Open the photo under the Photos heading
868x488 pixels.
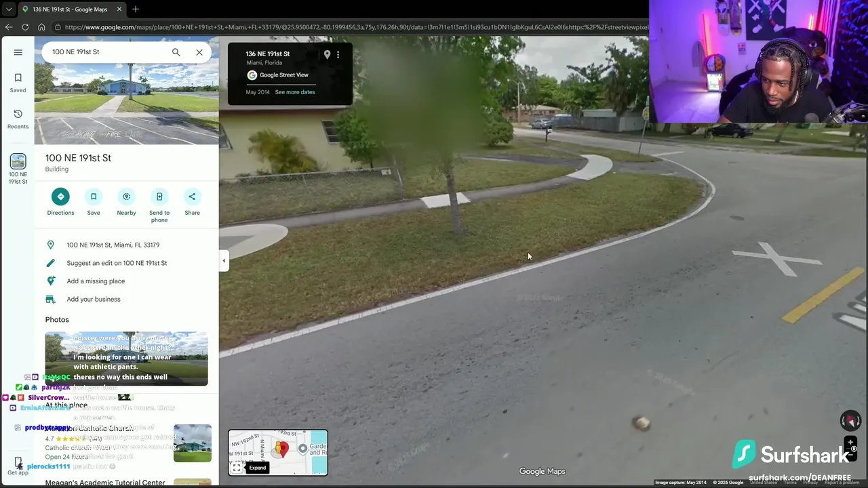click(126, 359)
